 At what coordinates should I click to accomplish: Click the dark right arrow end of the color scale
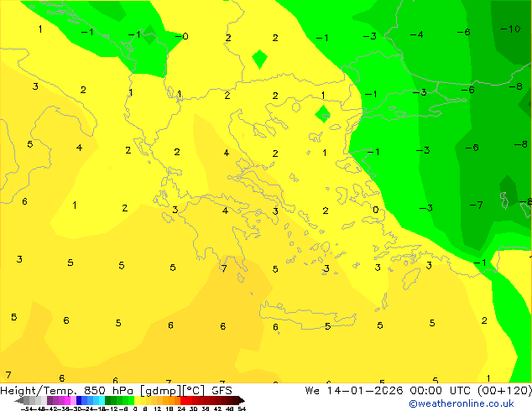point(242,400)
